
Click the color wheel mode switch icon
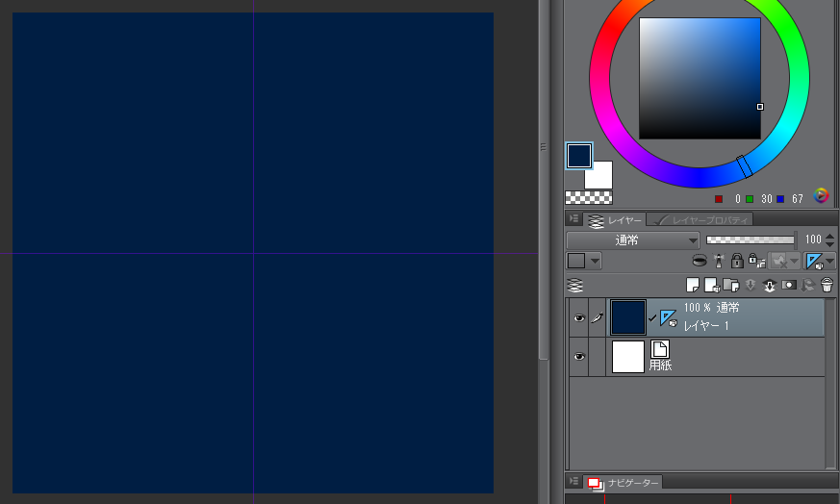821,195
